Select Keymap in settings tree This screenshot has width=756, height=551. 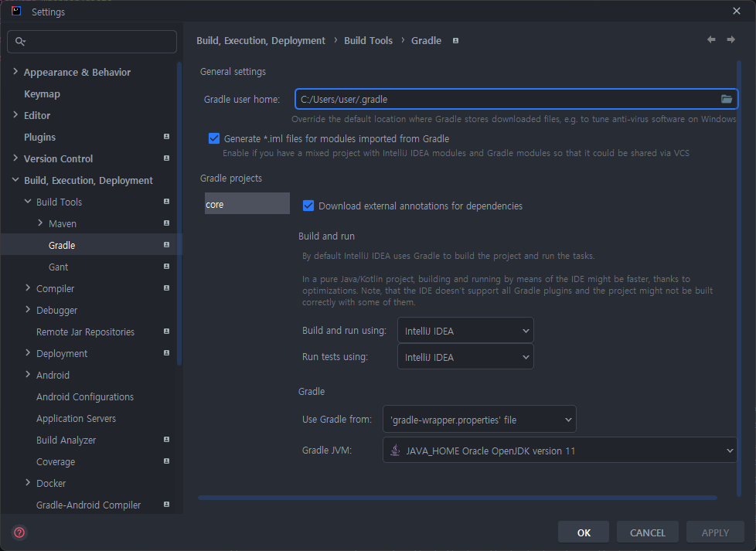coord(42,94)
